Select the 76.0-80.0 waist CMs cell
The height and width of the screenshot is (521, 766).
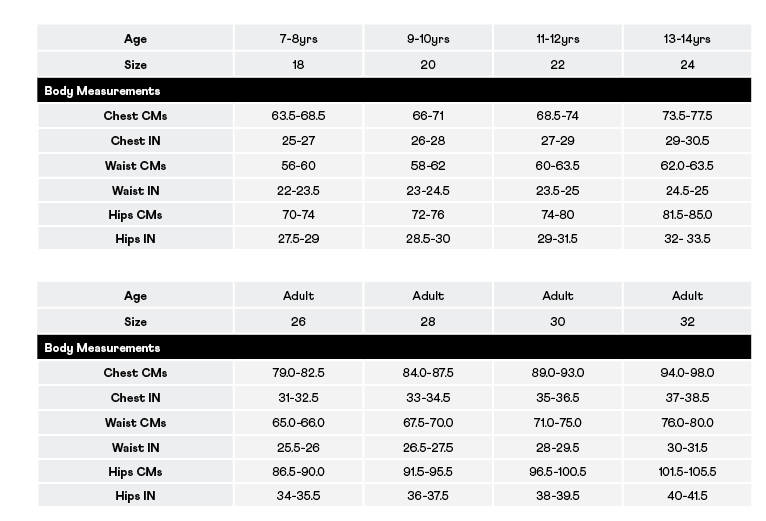687,423
